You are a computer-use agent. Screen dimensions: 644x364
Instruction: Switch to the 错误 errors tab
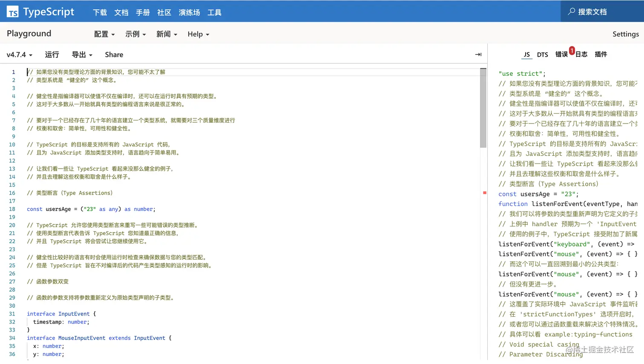[561, 54]
